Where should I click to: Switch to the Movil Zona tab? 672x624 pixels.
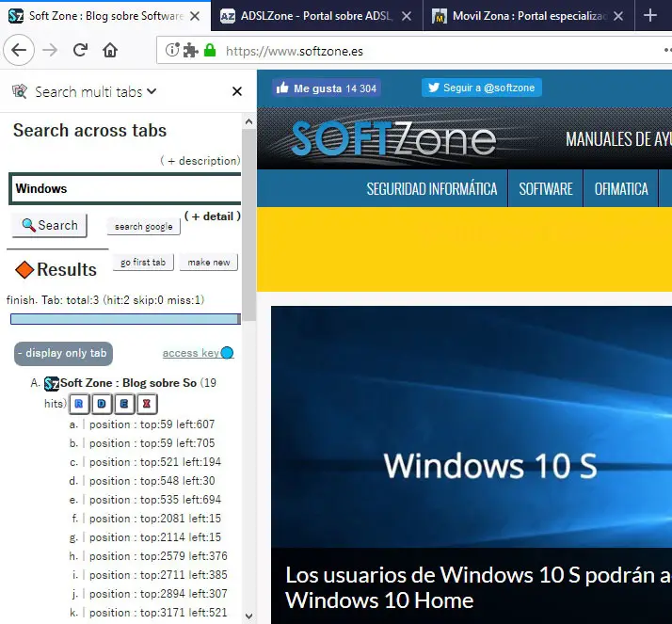coord(528,16)
